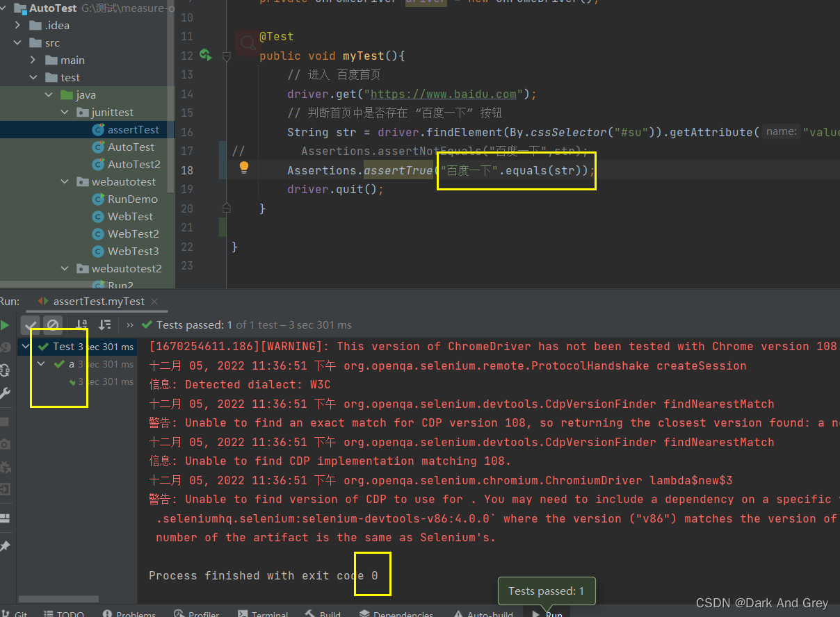This screenshot has height=617, width=840.
Task: Click the toggle auto-test icon in Run sidebar
Action: tap(4, 370)
